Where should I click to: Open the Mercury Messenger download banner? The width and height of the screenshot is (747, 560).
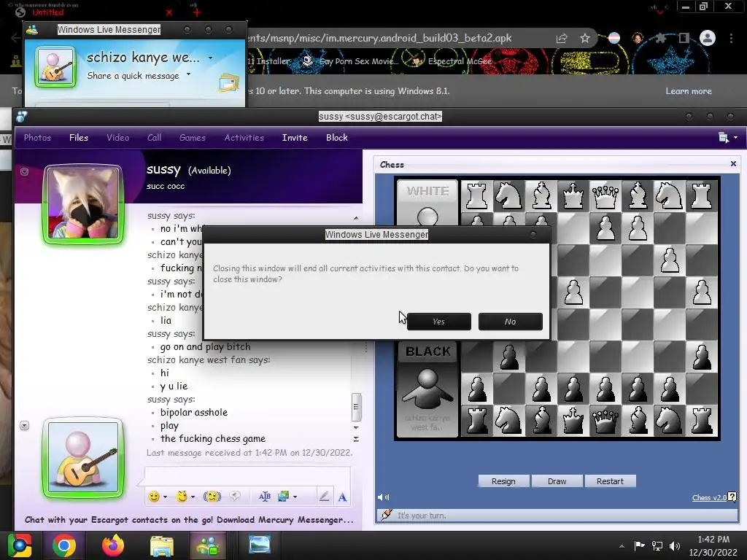pyautogui.click(x=189, y=519)
